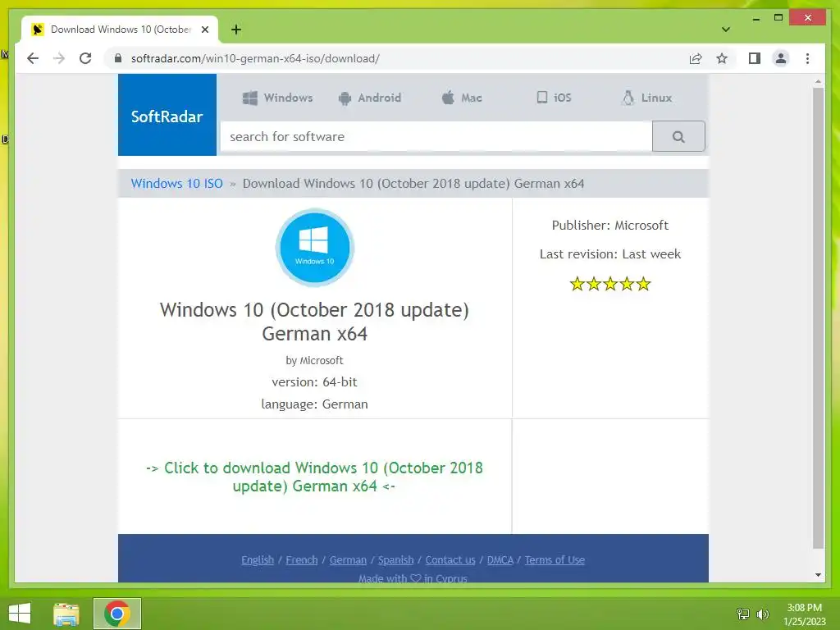Open the Chrome side panel icon
This screenshot has height=630, width=840.
(x=755, y=58)
